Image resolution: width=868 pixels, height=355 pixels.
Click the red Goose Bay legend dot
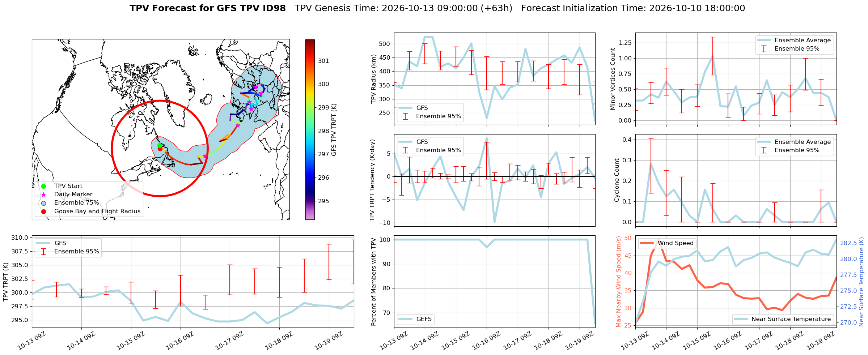click(x=43, y=211)
